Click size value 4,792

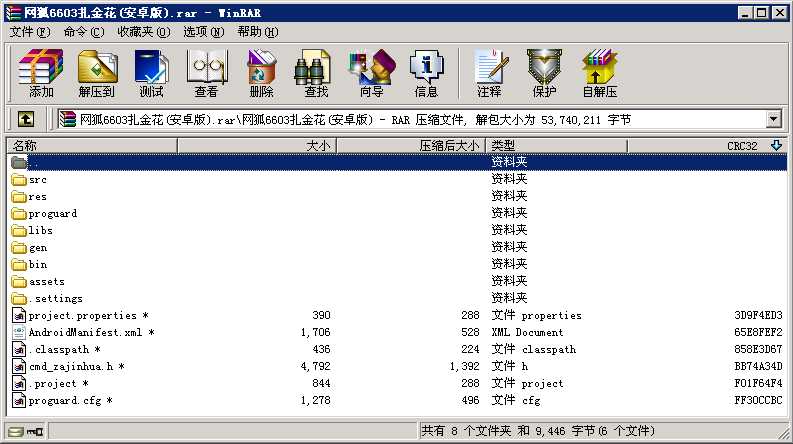[x=315, y=366]
